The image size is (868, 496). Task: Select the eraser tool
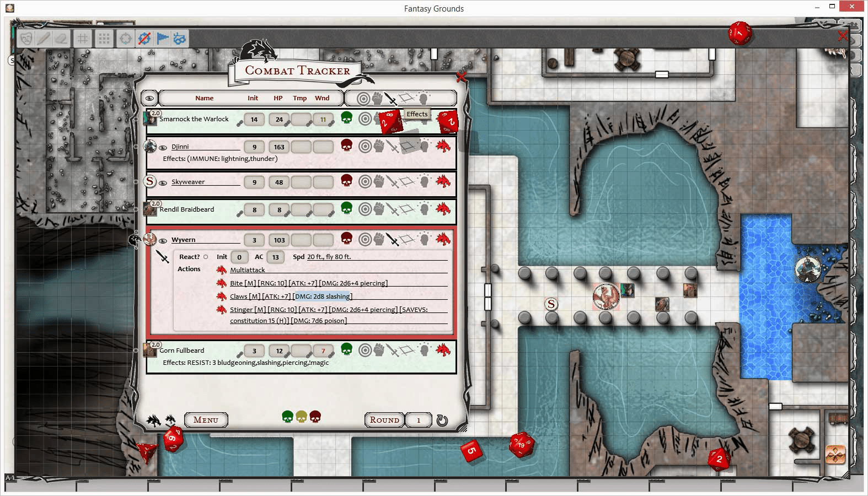click(61, 39)
